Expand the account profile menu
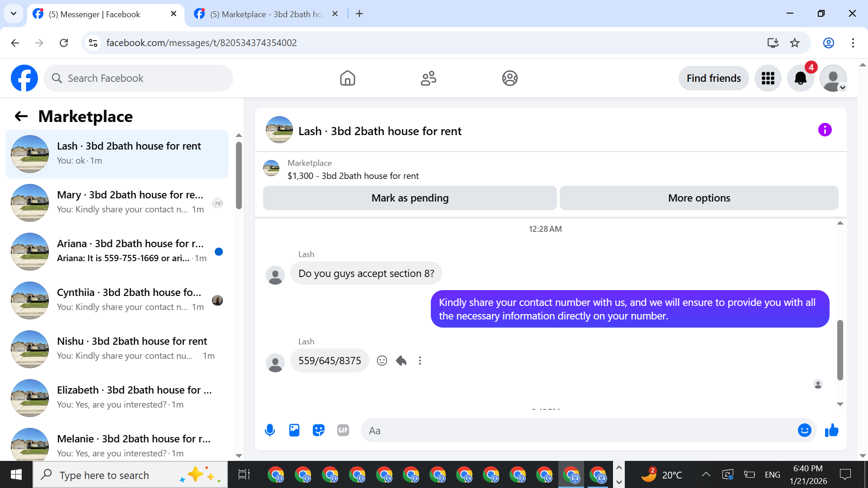Image resolution: width=868 pixels, height=488 pixels. pyautogui.click(x=833, y=78)
